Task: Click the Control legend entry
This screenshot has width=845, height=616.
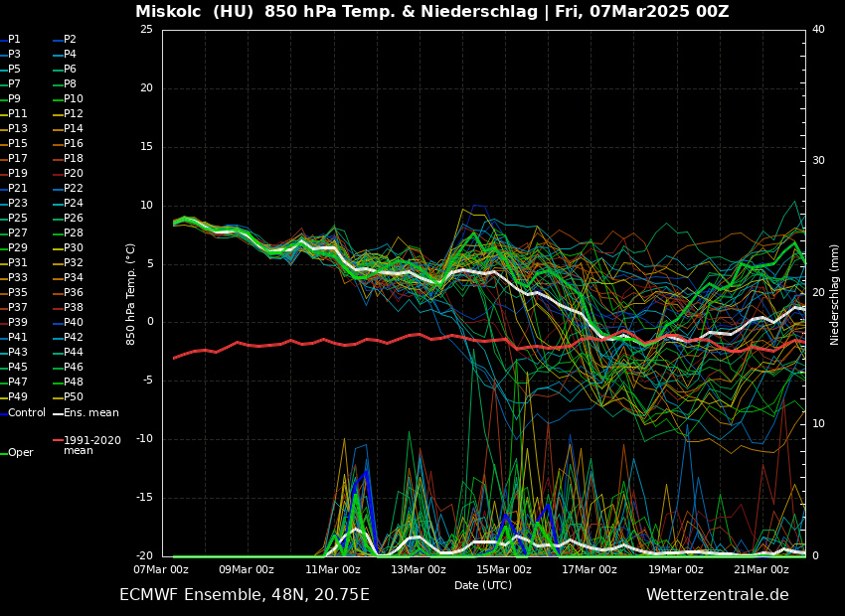Action: tap(27, 412)
